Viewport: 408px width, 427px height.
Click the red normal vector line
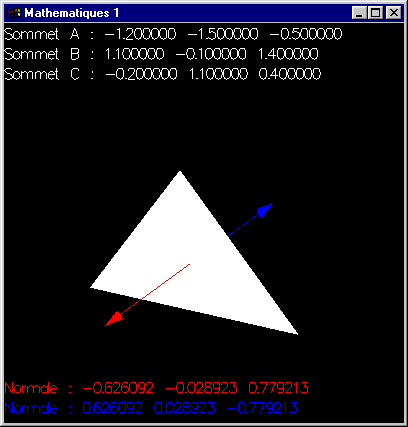coord(155,289)
